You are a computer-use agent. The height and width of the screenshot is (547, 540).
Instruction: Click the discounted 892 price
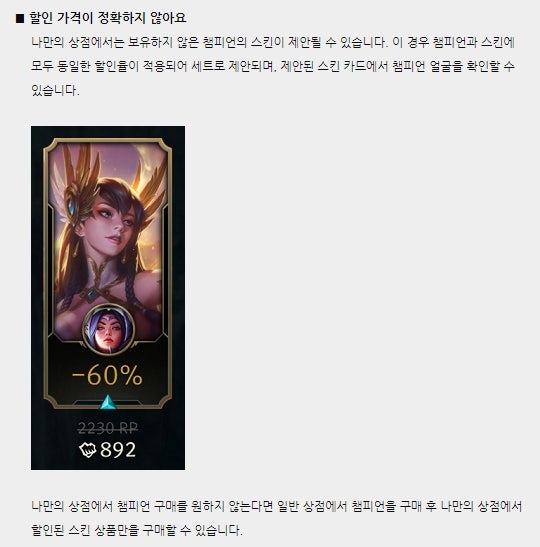pyautogui.click(x=118, y=450)
